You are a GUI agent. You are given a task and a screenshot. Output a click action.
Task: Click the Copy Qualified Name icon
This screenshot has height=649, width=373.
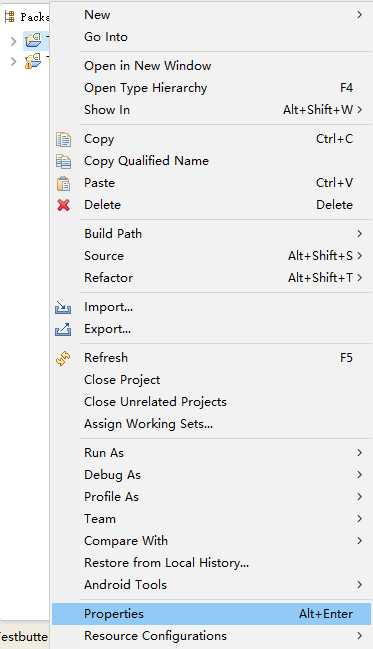(63, 161)
